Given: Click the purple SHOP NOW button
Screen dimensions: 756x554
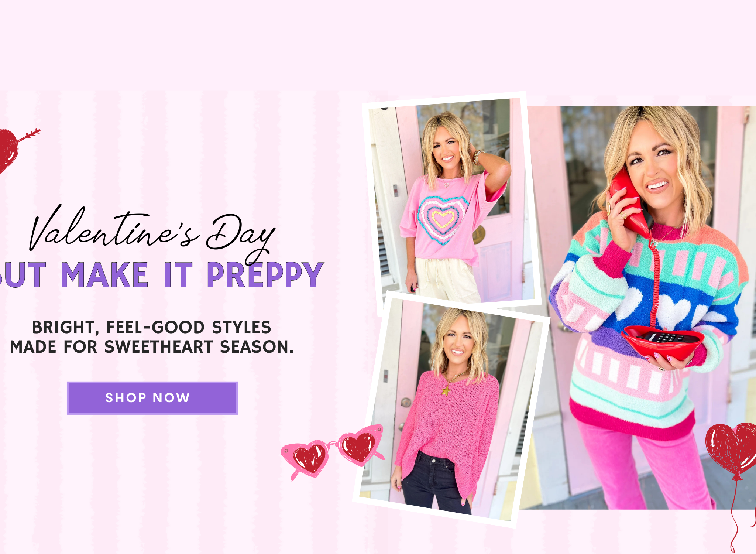Looking at the screenshot, I should (x=152, y=398).
